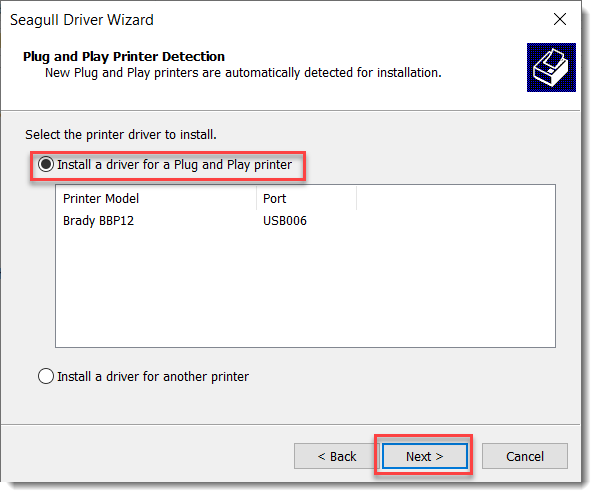Click the 'Select the printer driver to install' text
The image size is (597, 497).
[121, 134]
